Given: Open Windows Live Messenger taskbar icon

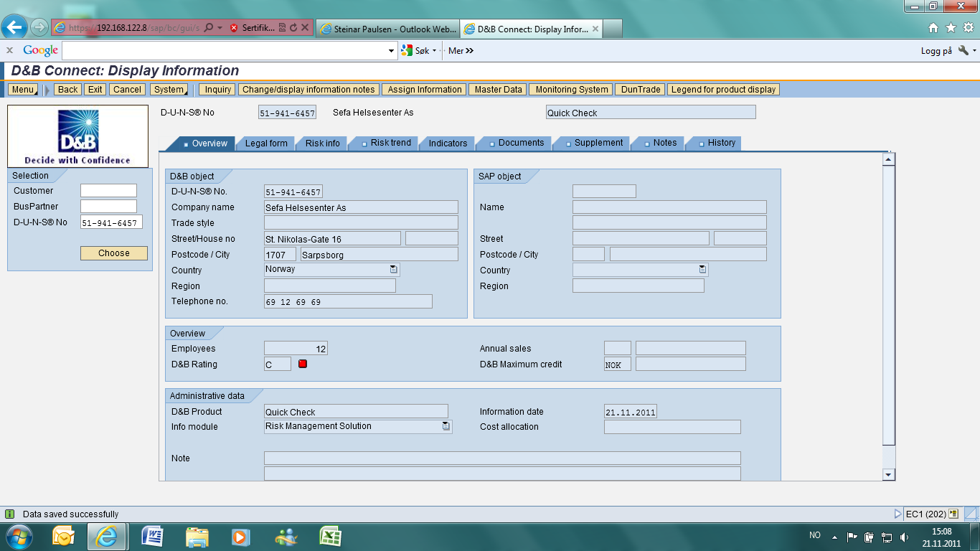Looking at the screenshot, I should coord(286,537).
